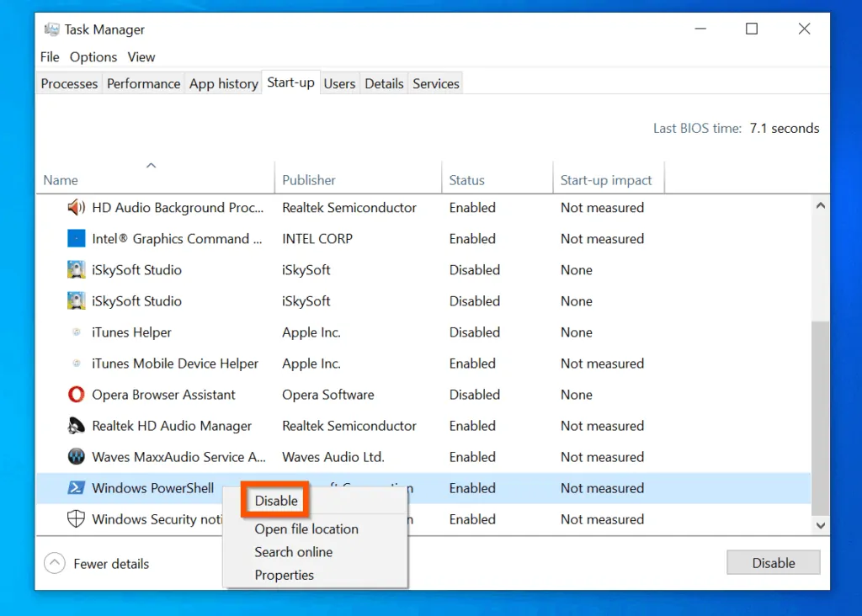Screen dimensions: 862x616
Task: Choose Properties in the context menu
Action: click(x=285, y=575)
